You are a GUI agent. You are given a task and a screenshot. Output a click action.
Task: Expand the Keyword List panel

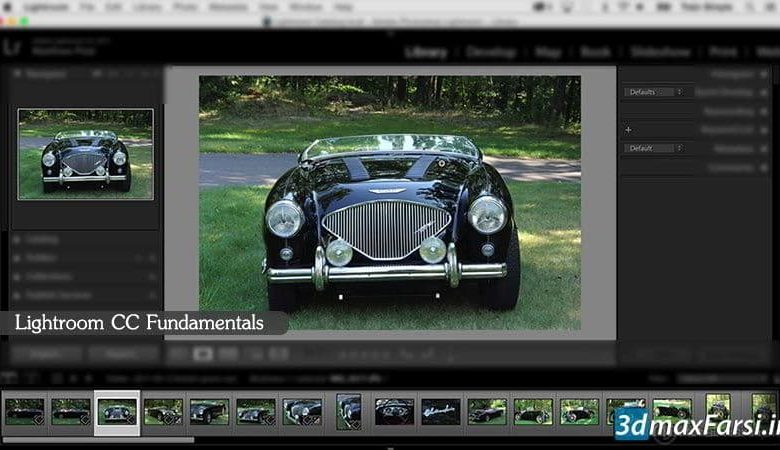764,130
